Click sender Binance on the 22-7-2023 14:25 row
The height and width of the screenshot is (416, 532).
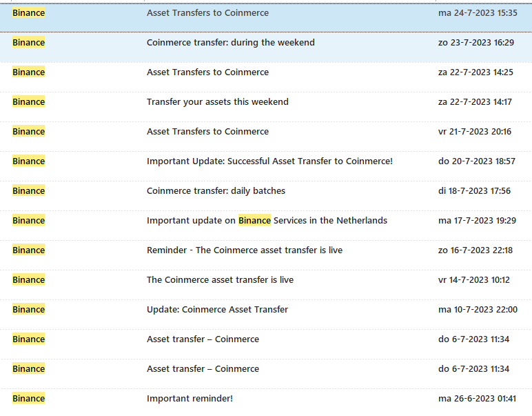click(x=28, y=72)
